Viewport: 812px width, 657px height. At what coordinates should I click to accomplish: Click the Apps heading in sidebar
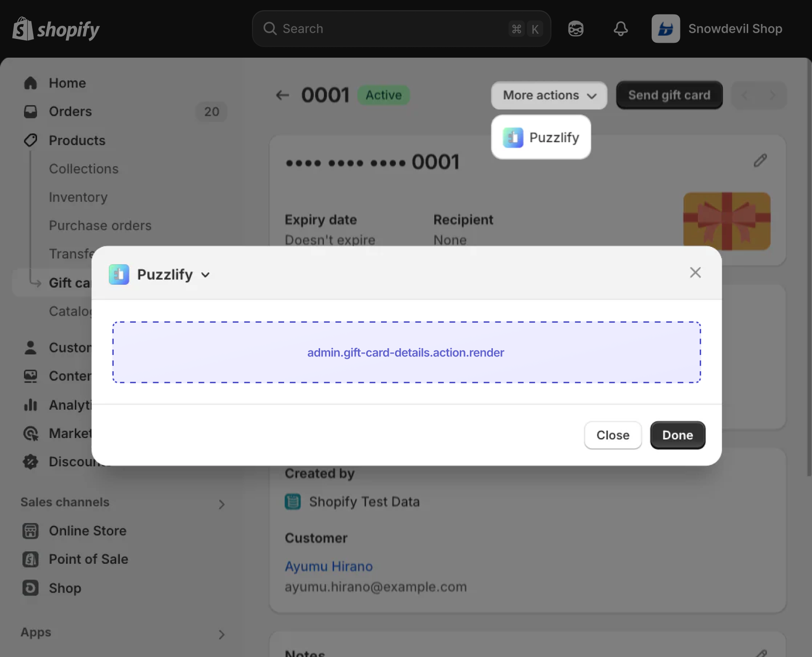click(36, 633)
